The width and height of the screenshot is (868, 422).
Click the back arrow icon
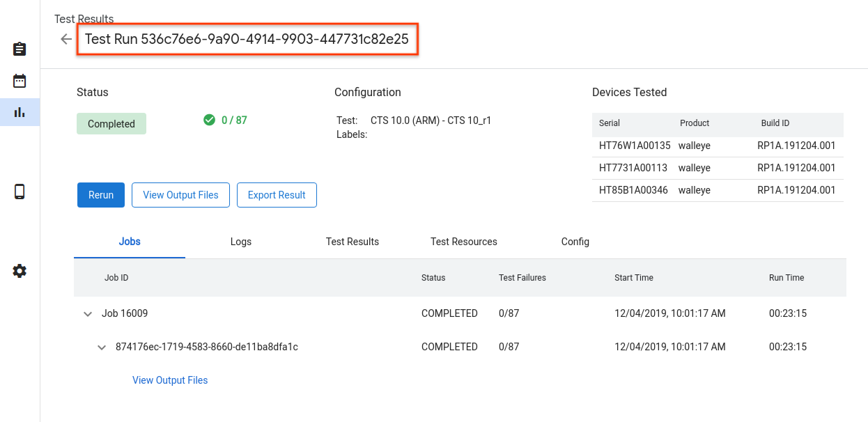[66, 39]
